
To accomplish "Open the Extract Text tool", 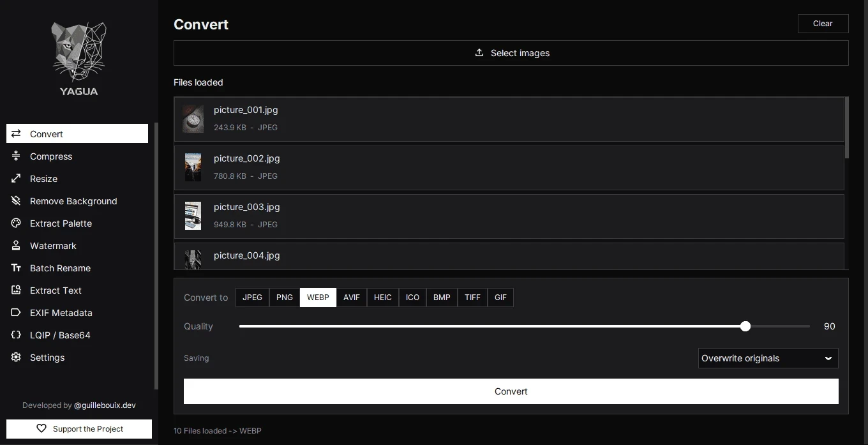I will tap(77, 290).
